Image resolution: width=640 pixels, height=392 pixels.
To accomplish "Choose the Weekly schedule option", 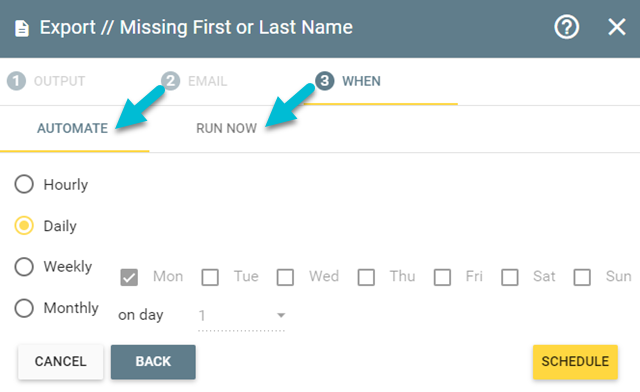I will coord(24,267).
